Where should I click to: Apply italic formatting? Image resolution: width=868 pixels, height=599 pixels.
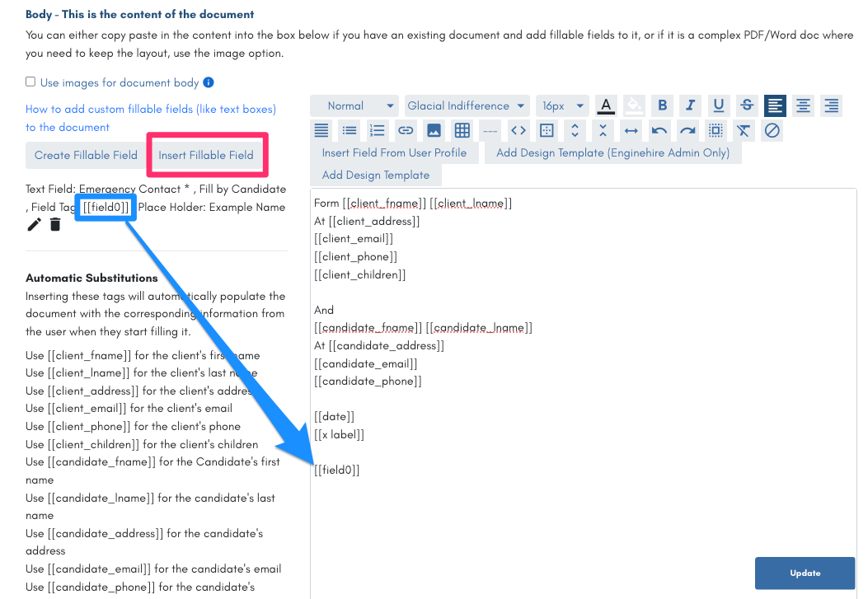691,105
